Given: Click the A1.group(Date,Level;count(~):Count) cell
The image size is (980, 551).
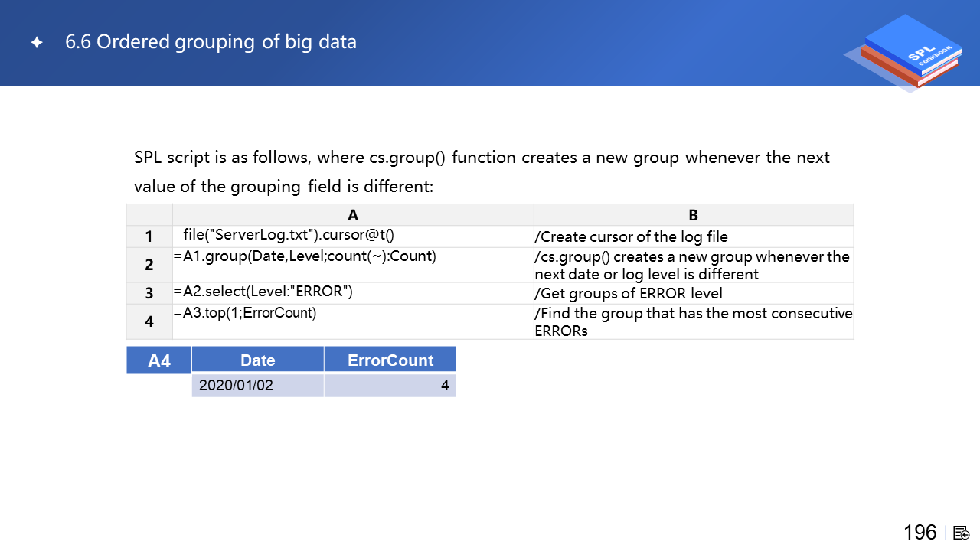Looking at the screenshot, I should [305, 256].
